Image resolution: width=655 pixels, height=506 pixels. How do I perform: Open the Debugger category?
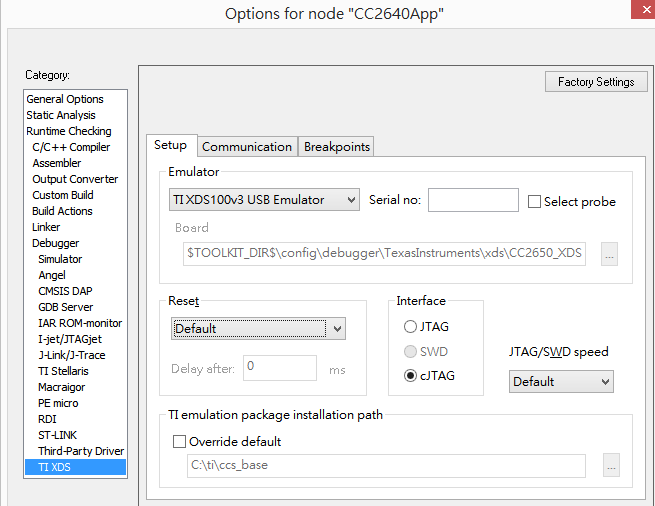coord(55,243)
